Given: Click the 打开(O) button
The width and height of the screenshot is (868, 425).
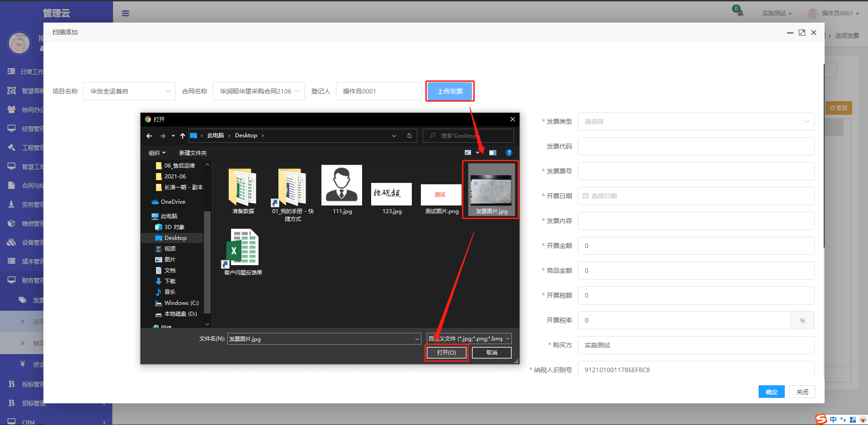Looking at the screenshot, I should (x=446, y=353).
